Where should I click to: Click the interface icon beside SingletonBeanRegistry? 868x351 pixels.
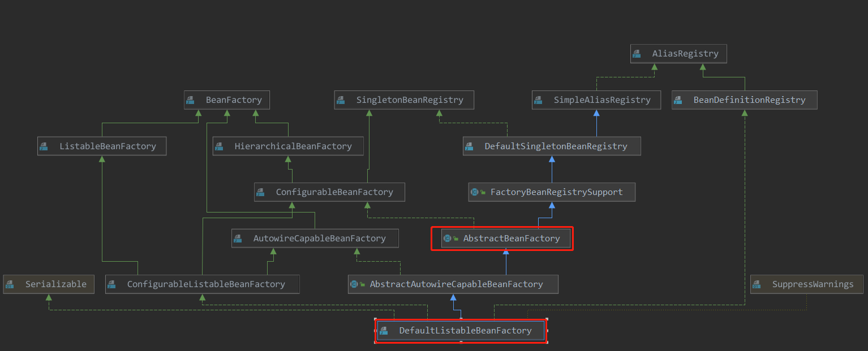click(x=341, y=100)
